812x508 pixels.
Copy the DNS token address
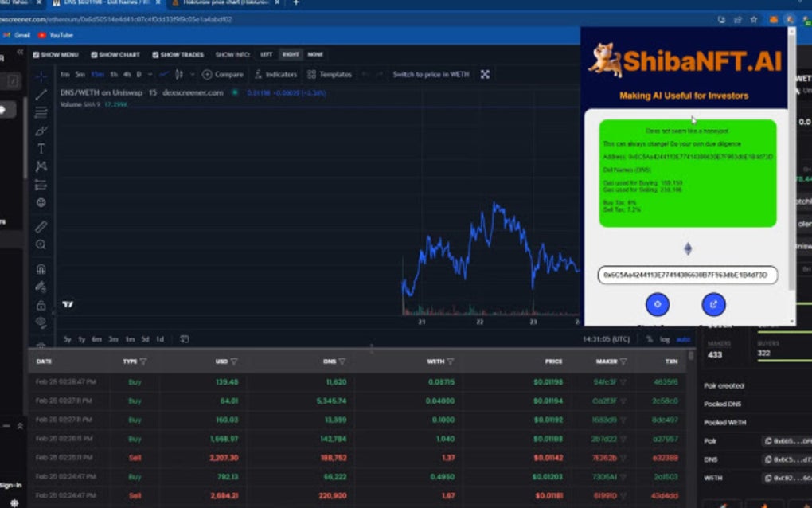768,460
